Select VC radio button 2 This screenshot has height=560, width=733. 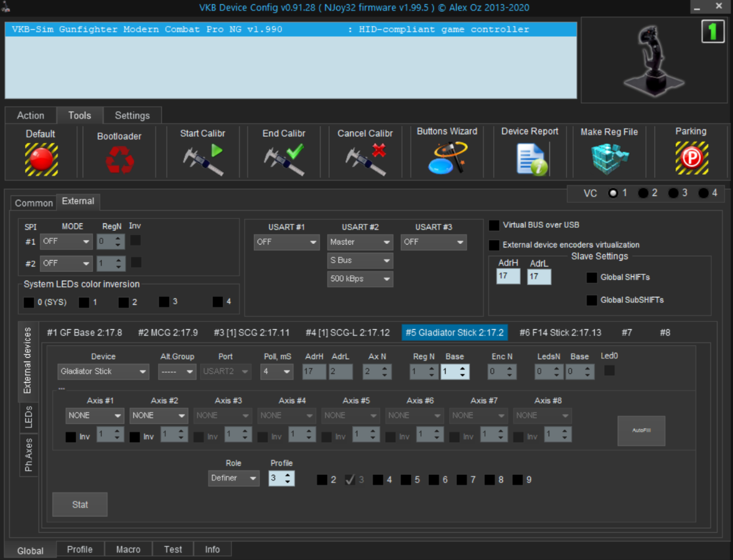point(643,193)
